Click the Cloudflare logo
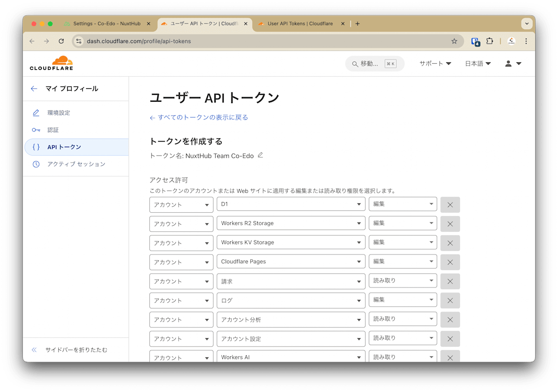The image size is (558, 392). pyautogui.click(x=51, y=63)
